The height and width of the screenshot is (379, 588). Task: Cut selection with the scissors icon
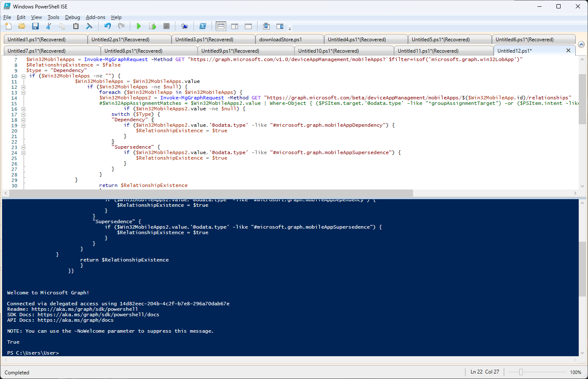pos(49,26)
